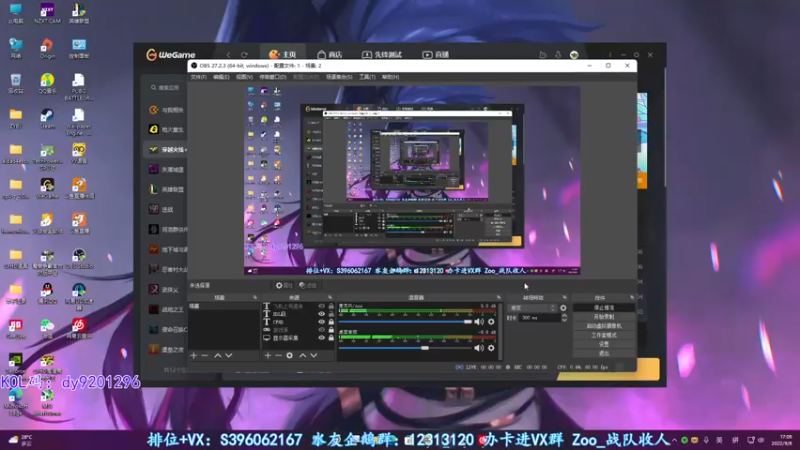Toggle lock on display capture source
Viewport: 800px width, 450px height.
tap(331, 338)
